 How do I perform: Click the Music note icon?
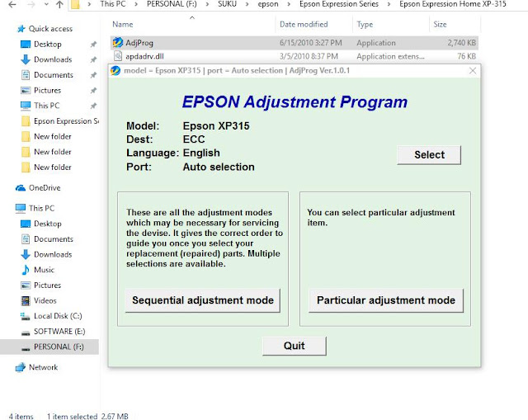click(x=26, y=270)
